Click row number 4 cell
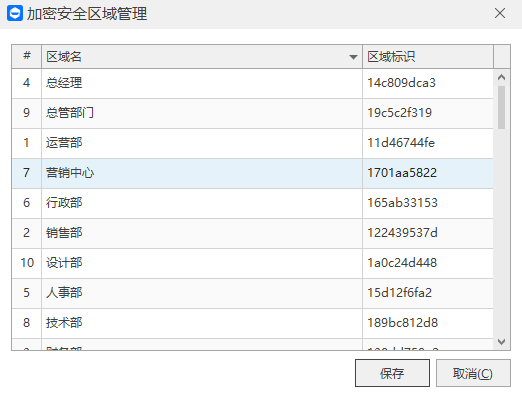Image resolution: width=522 pixels, height=394 pixels. (27, 83)
